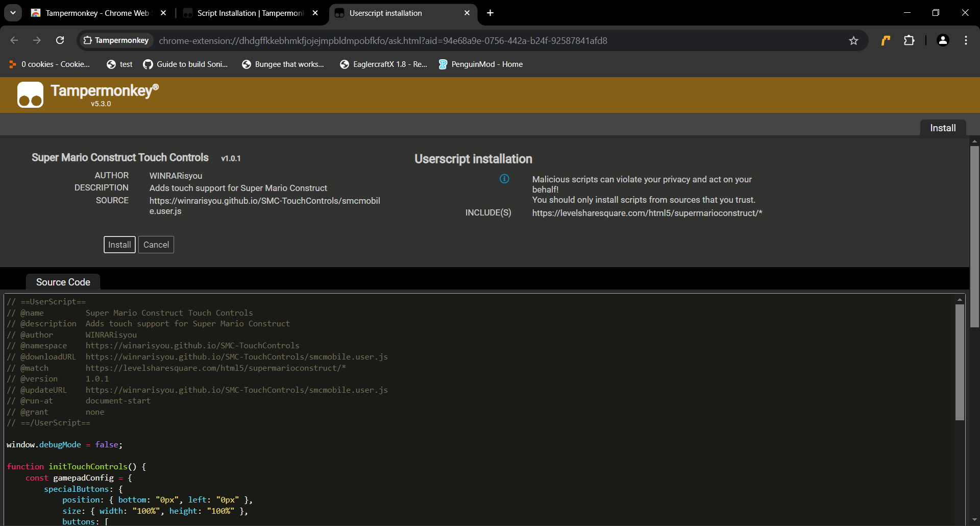Click the @updateURL line in source code
980x526 pixels.
pos(197,390)
